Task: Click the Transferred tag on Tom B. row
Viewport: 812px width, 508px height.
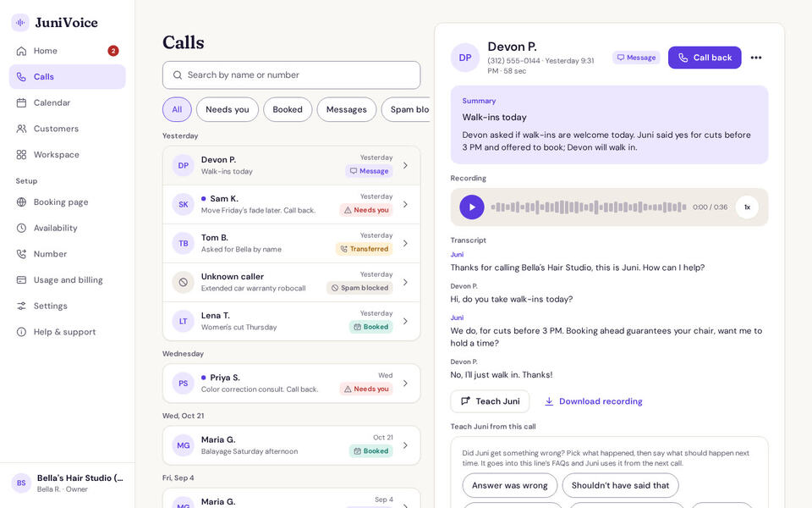Action: coord(364,249)
